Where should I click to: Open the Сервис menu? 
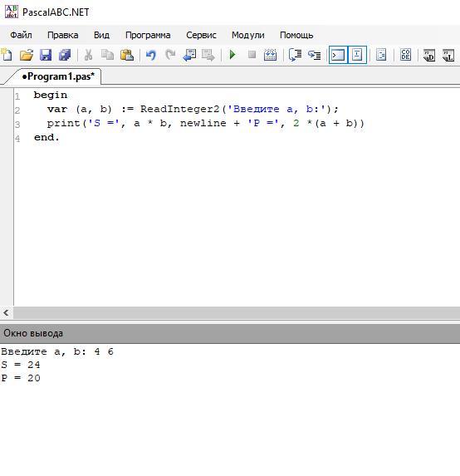pyautogui.click(x=201, y=35)
